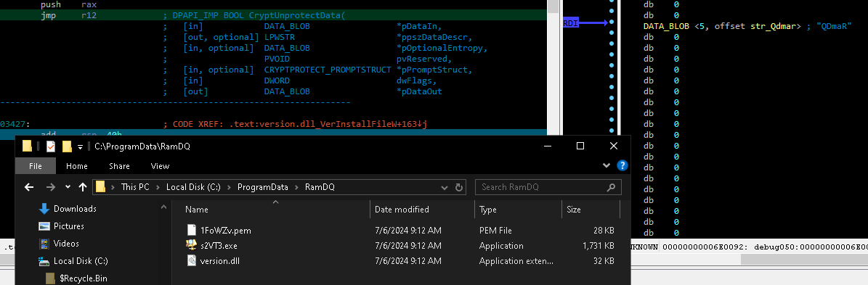Go back with the Explorer back arrow
The image size is (868, 285).
pyautogui.click(x=29, y=187)
